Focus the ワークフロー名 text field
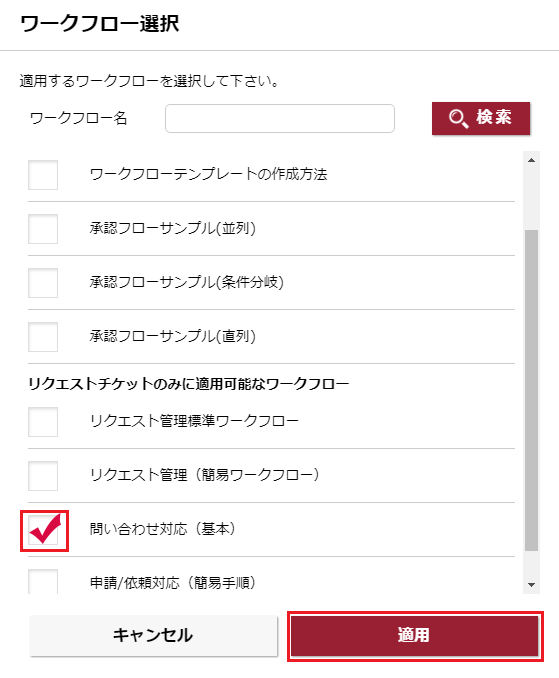This screenshot has height=678, width=559. [x=280, y=118]
